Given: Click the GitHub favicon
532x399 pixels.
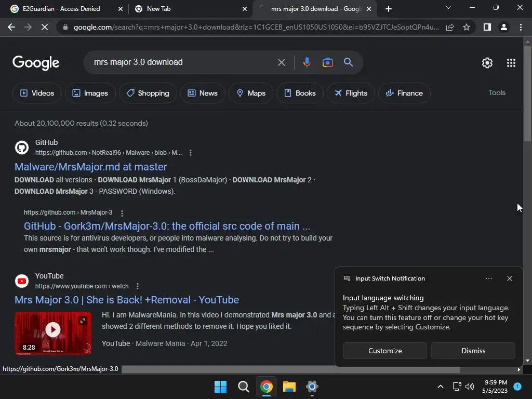Looking at the screenshot, I should click(x=22, y=148).
